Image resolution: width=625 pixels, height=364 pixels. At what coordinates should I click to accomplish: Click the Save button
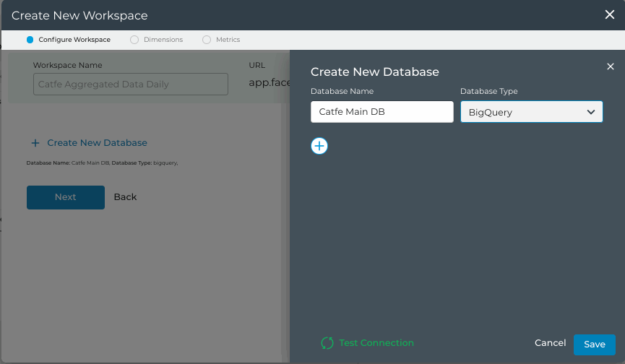click(595, 344)
